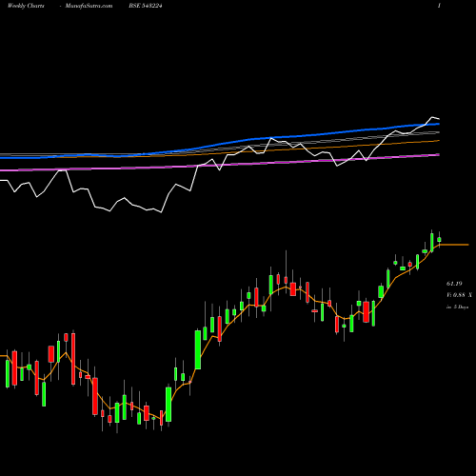Click the 61.19 price value

tap(454, 284)
